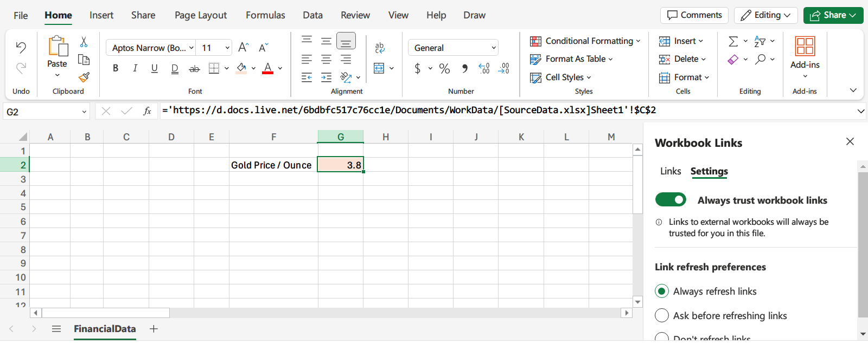Image resolution: width=868 pixels, height=344 pixels.
Task: Open the font name dropdown
Action: point(191,48)
